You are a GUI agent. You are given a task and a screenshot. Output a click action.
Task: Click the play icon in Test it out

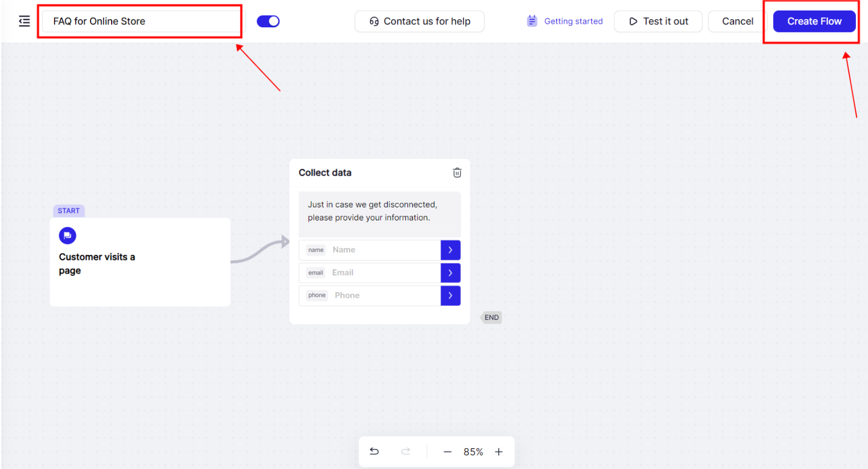coord(633,21)
